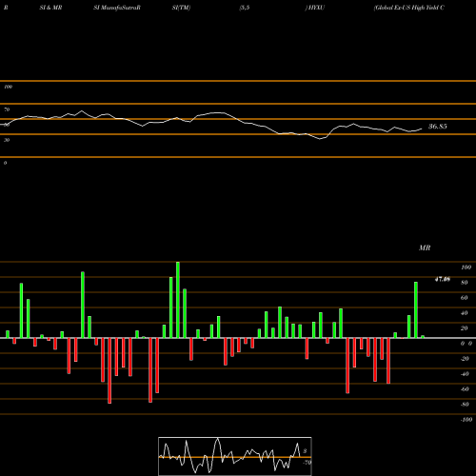Viewport: 476px width, 476px height.
Task: Click the tallest green bar in MR histogram
Action: coord(178,300)
